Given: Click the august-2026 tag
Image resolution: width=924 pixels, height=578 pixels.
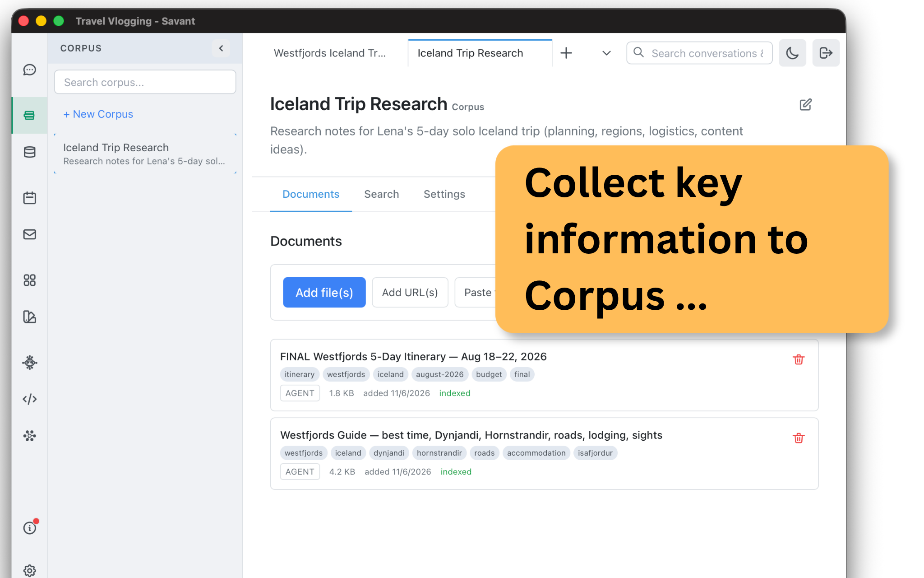Looking at the screenshot, I should coord(439,374).
